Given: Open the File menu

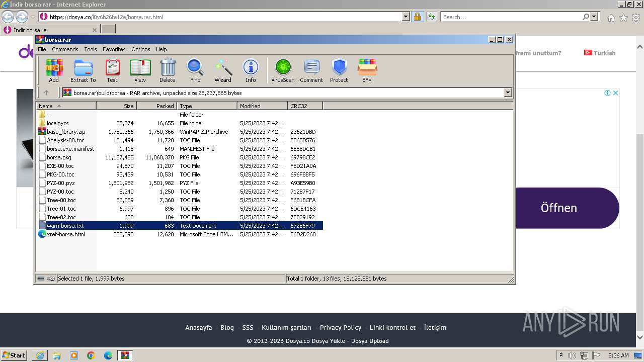Looking at the screenshot, I should (x=42, y=49).
